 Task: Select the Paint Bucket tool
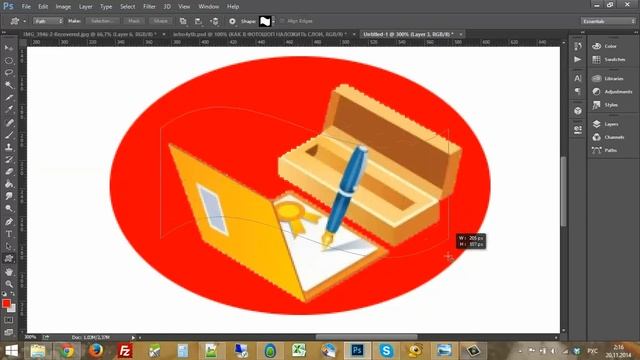coord(9,184)
